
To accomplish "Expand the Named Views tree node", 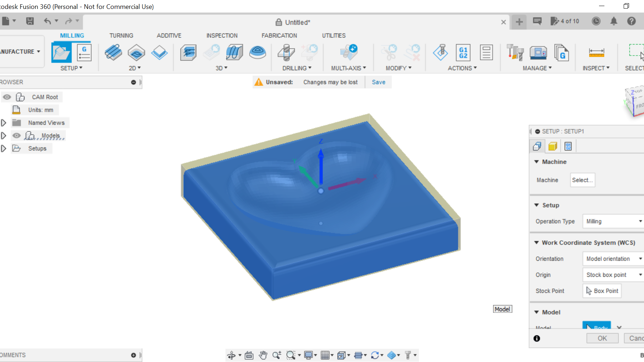I will point(4,123).
